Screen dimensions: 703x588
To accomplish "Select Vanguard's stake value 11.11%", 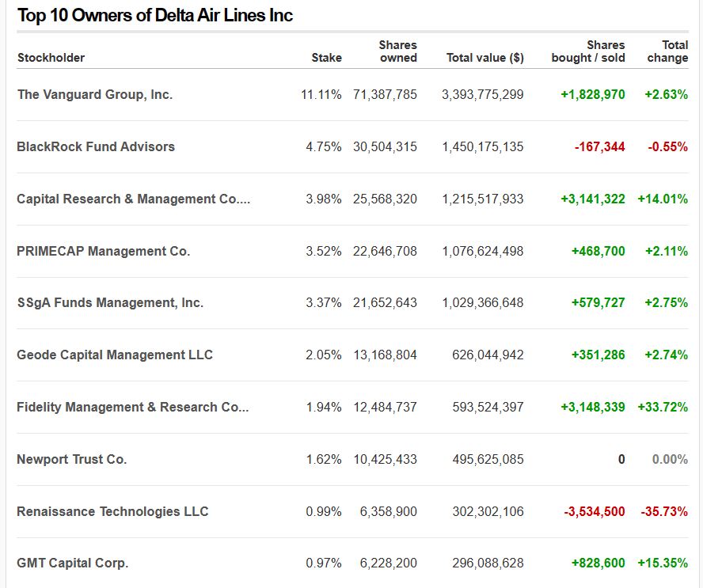I will pos(321,94).
